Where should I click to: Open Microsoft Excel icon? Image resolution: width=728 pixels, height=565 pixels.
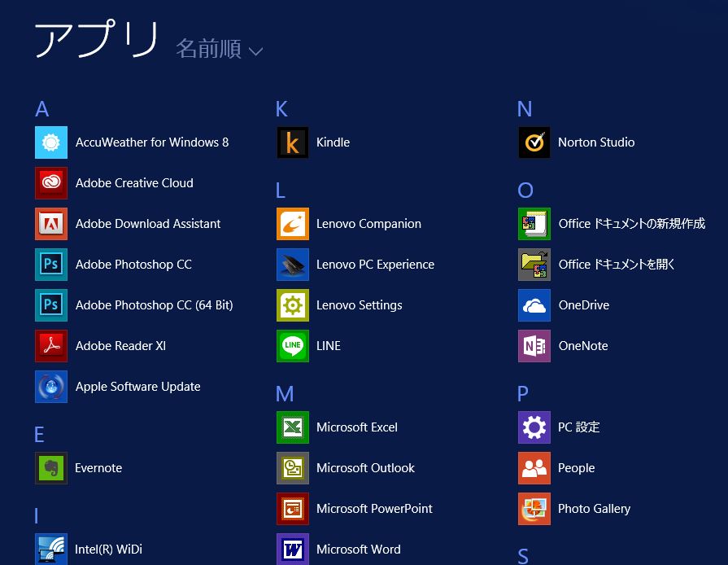click(x=293, y=427)
